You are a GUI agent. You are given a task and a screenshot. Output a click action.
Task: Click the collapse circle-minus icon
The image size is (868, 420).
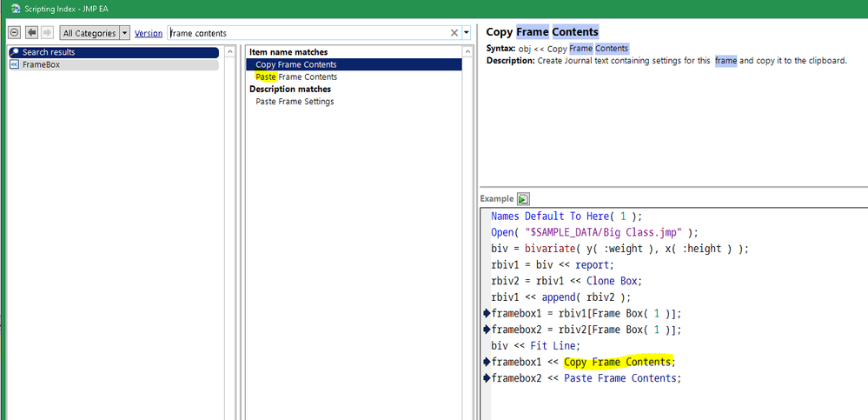15,33
